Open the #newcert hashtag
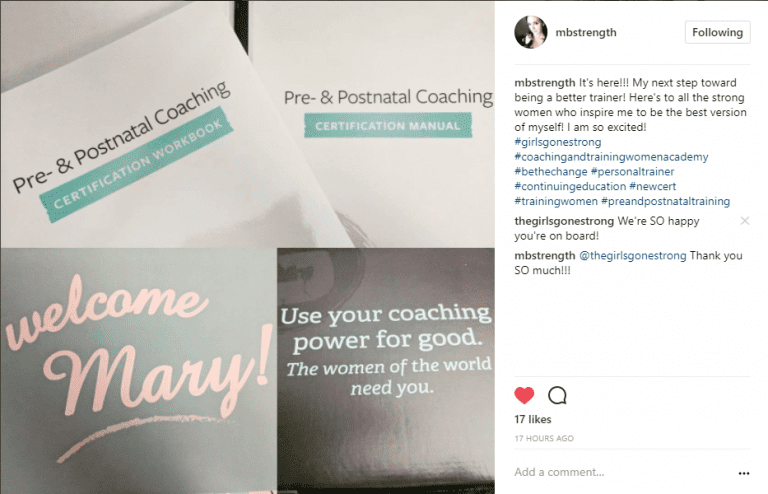The image size is (768, 494). coord(652,186)
